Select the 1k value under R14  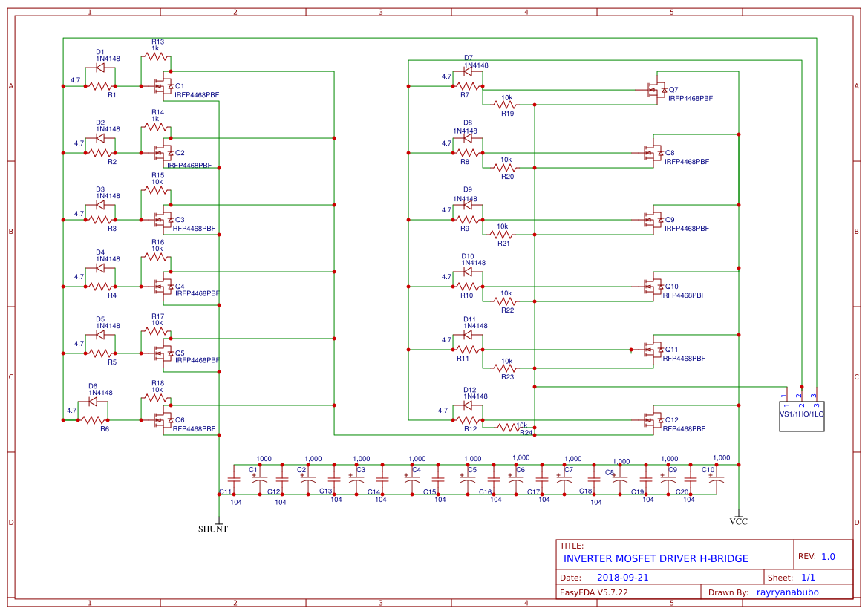click(155, 119)
